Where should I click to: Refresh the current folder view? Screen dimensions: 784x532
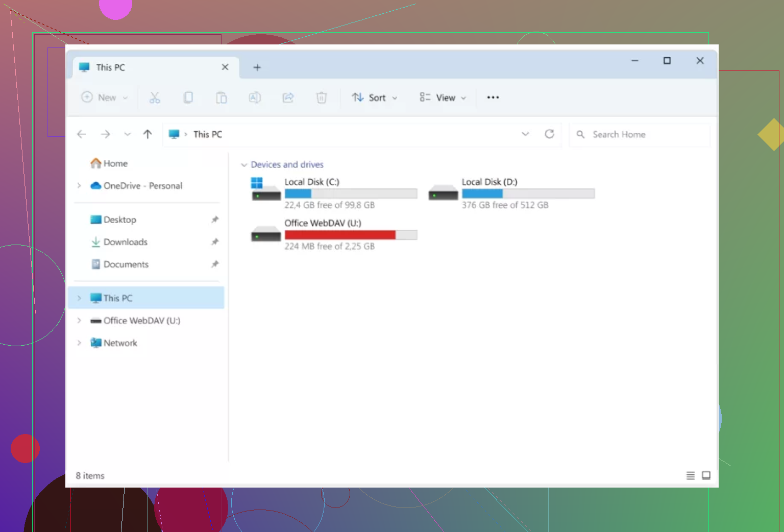549,134
